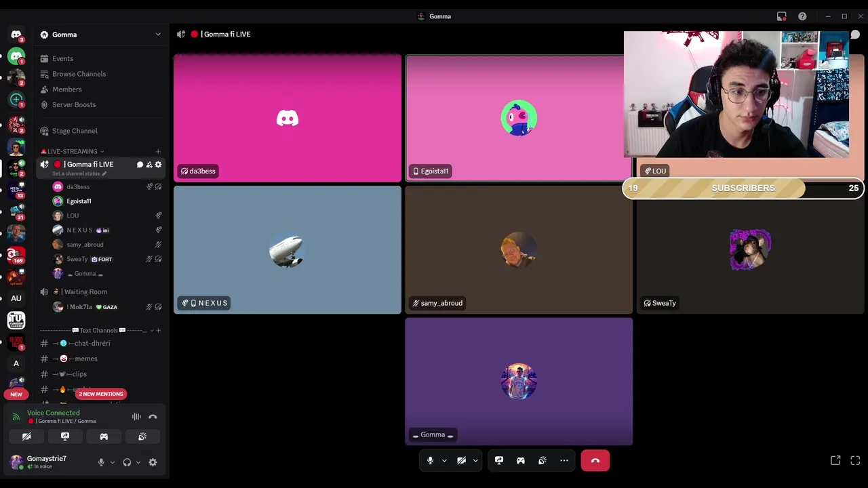The width and height of the screenshot is (868, 488).
Task: Open the clips text channel
Action: (x=102, y=374)
